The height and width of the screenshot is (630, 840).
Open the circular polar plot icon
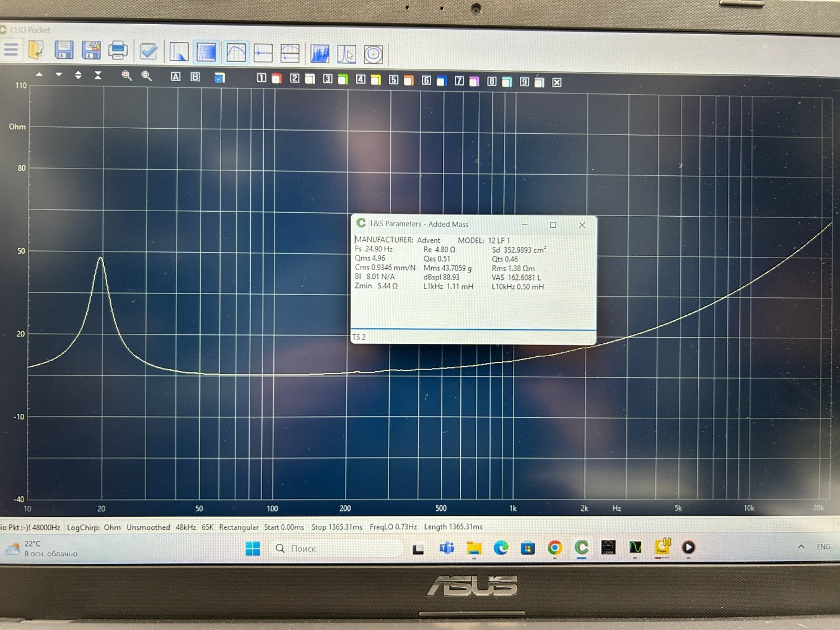click(373, 54)
